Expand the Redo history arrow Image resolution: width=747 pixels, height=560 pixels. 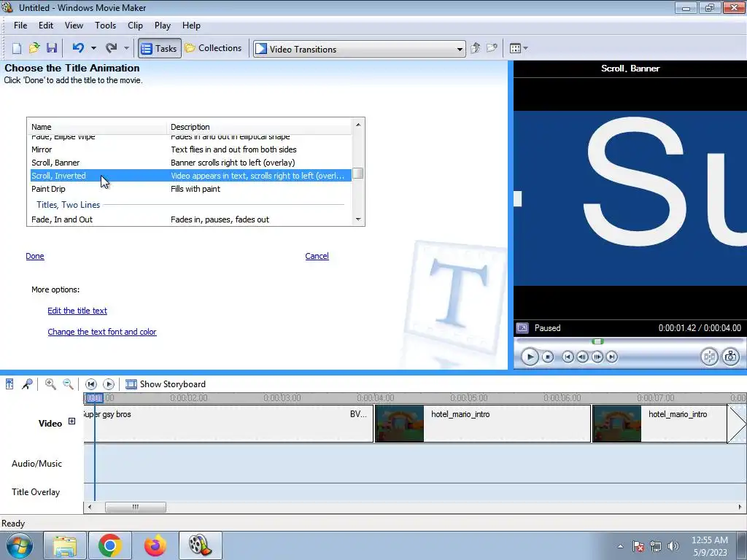click(x=126, y=48)
